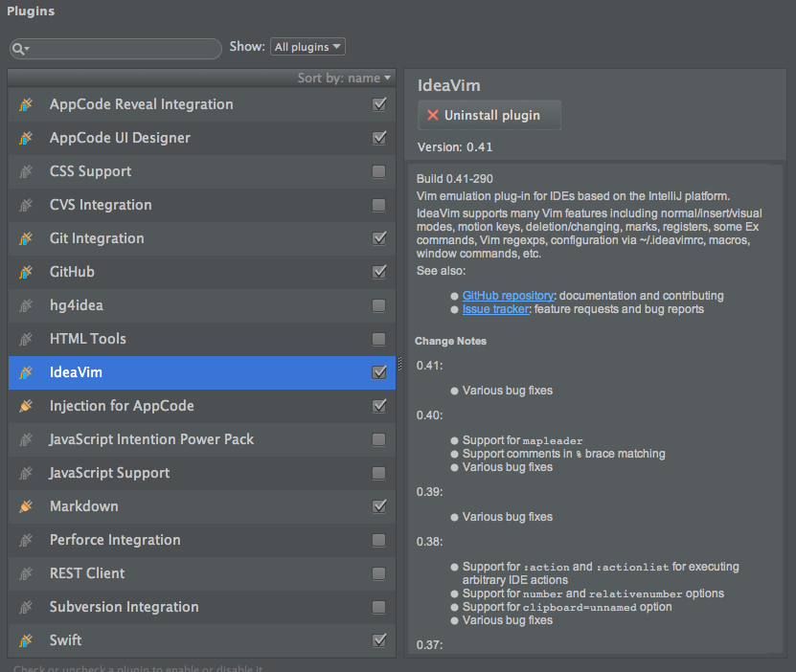The width and height of the screenshot is (796, 672).
Task: Click the CSS Support plugin icon
Action: (26, 171)
